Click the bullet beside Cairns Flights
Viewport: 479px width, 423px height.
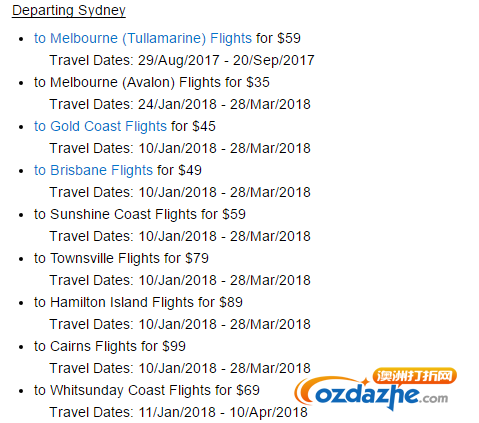tap(21, 347)
